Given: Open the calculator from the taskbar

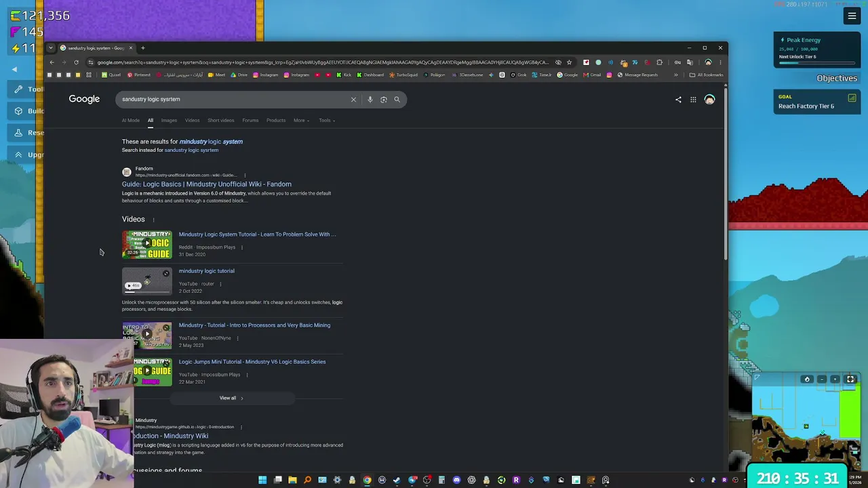Looking at the screenshot, I should pos(441,480).
